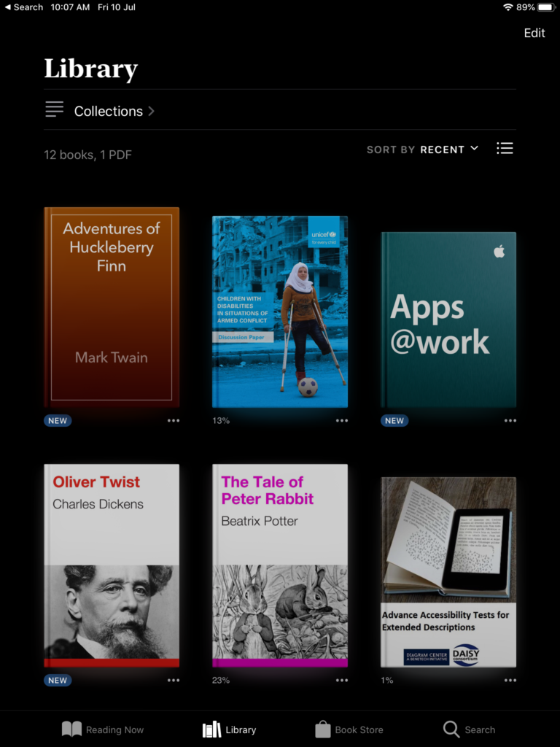This screenshot has width=560, height=747.
Task: Tap the 10:07 AM clock in status bar
Action: [x=70, y=7]
